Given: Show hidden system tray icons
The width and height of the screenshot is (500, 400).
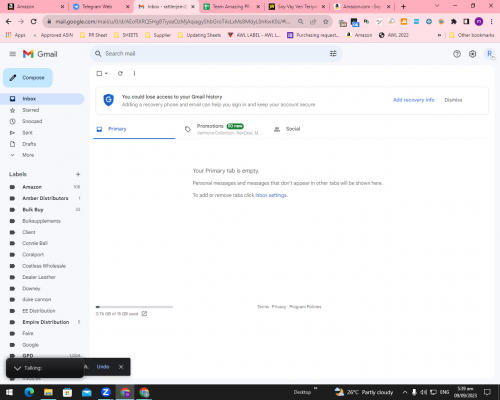Looking at the screenshot, I should (405, 392).
